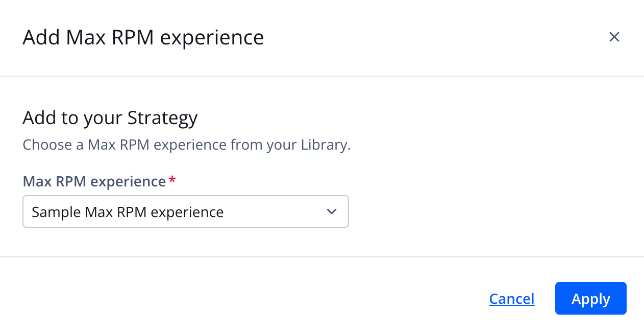Close the Add Max RPM experience modal
The image size is (644, 333).
pyautogui.click(x=614, y=37)
